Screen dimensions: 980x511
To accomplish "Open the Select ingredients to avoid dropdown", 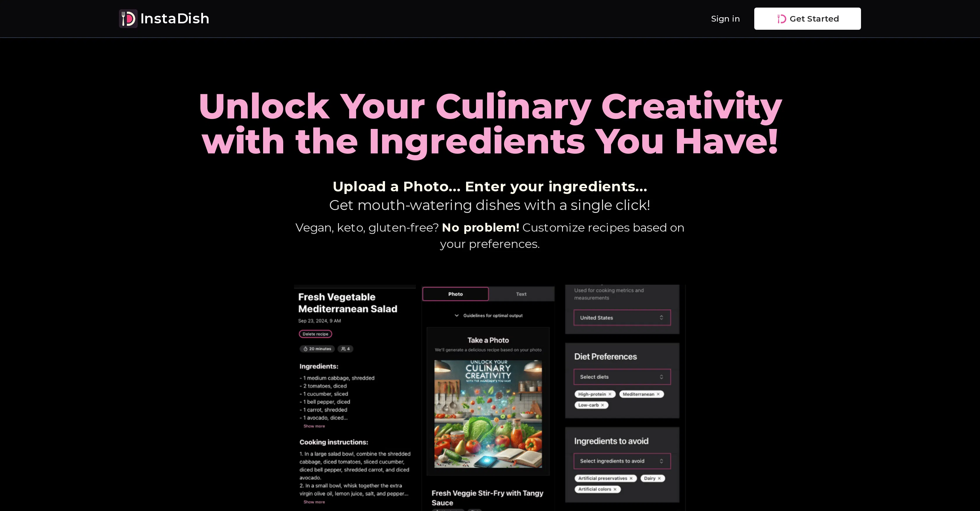I will [622, 461].
